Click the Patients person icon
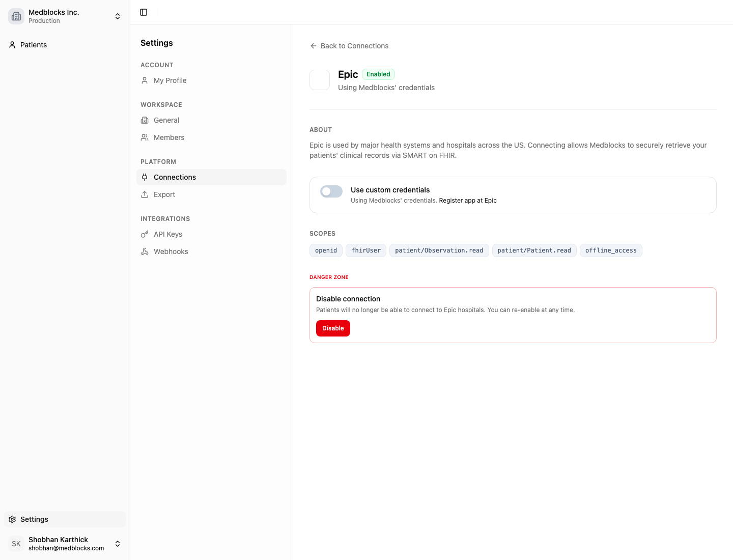The height and width of the screenshot is (560, 733). (x=12, y=45)
